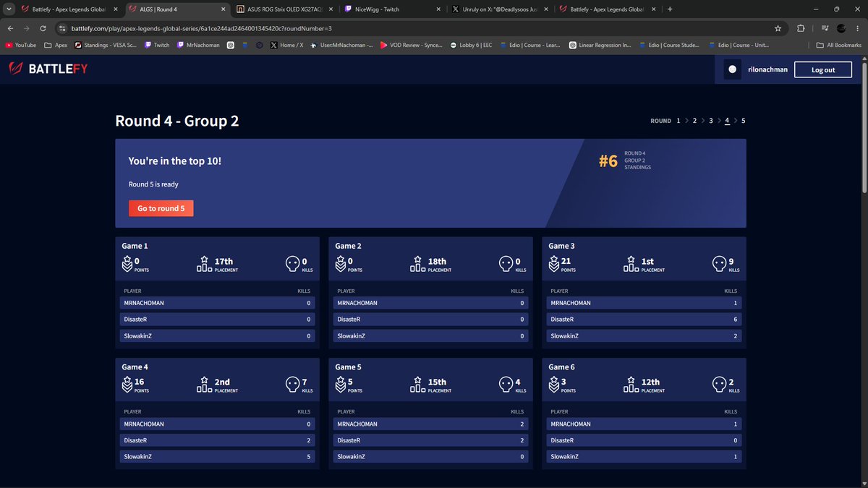
Task: Open the tab search dropdown arrow
Action: pos(8,9)
